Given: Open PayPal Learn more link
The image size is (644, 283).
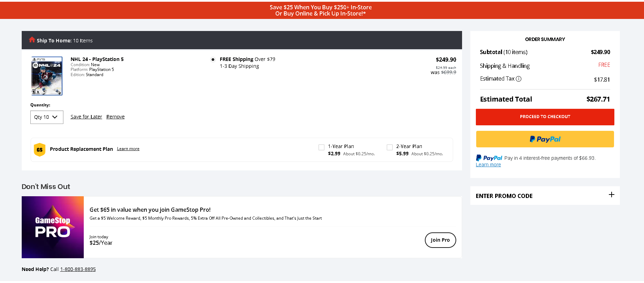Looking at the screenshot, I should point(488,165).
